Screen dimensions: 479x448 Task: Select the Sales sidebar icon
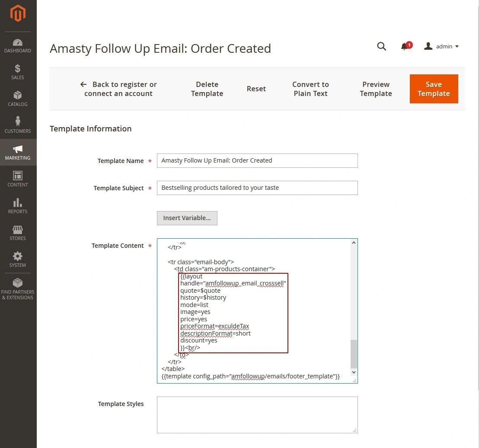(x=17, y=72)
